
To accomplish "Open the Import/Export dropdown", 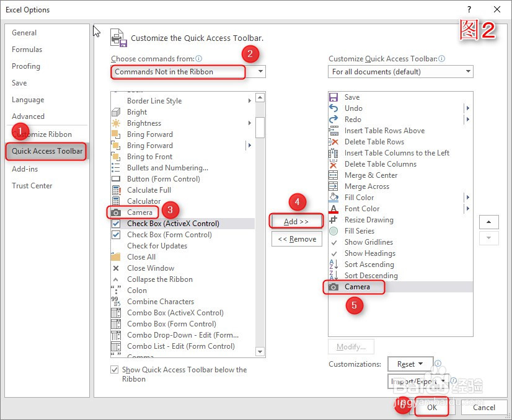I will tap(418, 382).
